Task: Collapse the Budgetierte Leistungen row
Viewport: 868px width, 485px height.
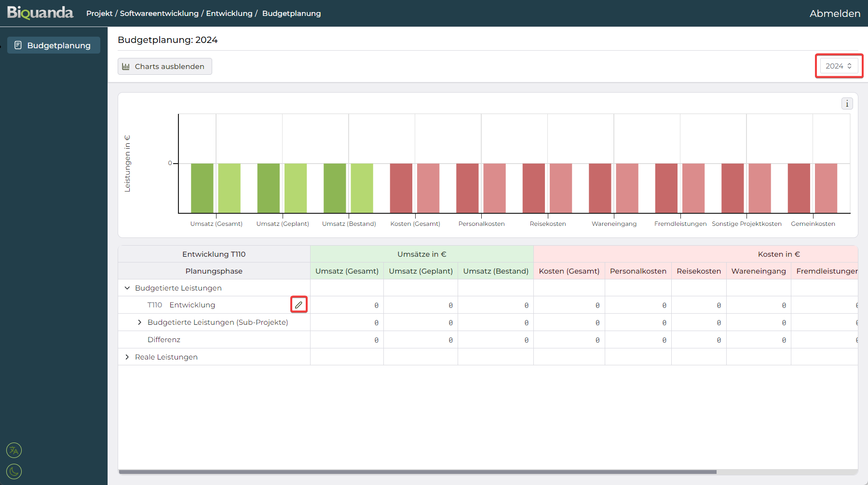Action: tap(127, 288)
